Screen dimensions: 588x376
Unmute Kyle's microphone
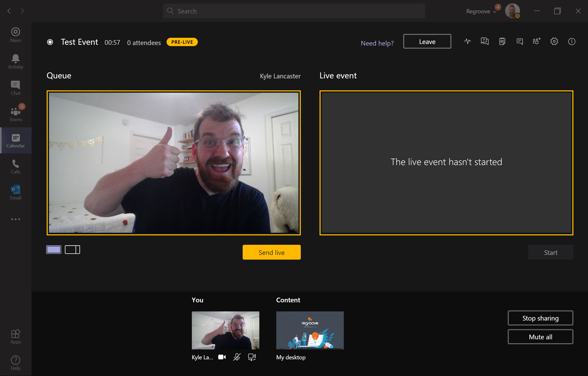[x=236, y=357]
